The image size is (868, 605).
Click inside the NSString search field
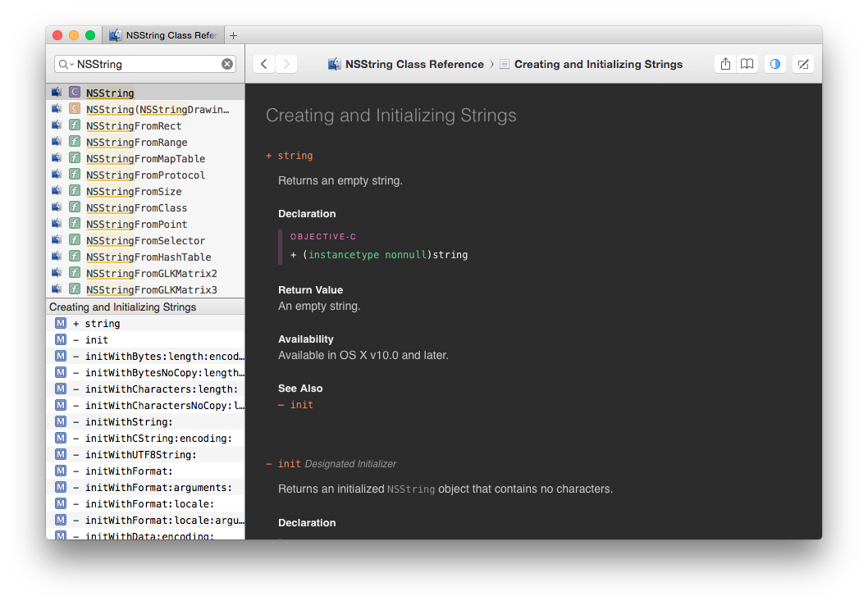(x=145, y=64)
